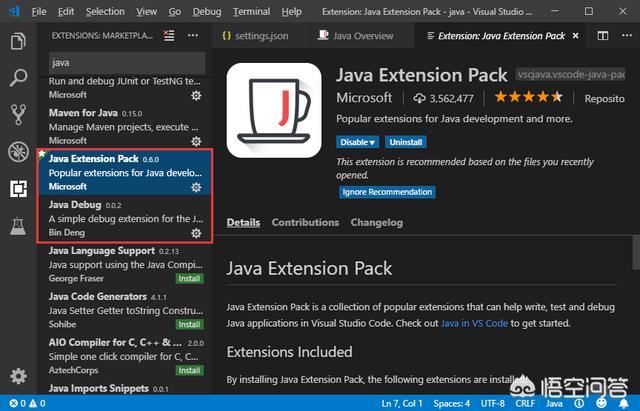
Task: Open gear for Java Extension Pack item
Action: 196,187
